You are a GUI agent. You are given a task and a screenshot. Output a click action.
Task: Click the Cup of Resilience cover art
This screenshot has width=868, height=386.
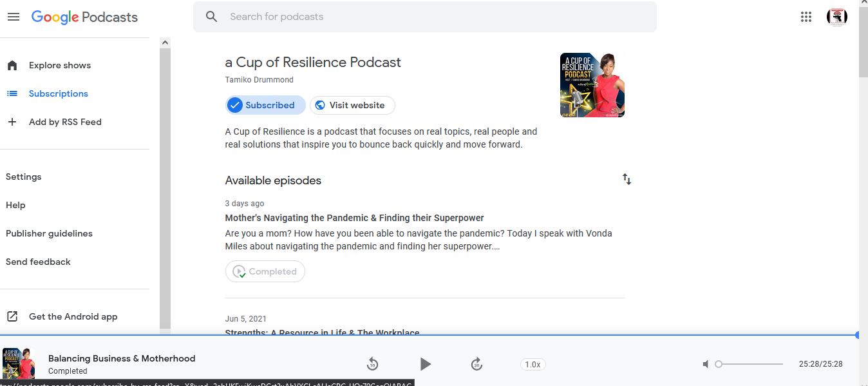coord(592,85)
